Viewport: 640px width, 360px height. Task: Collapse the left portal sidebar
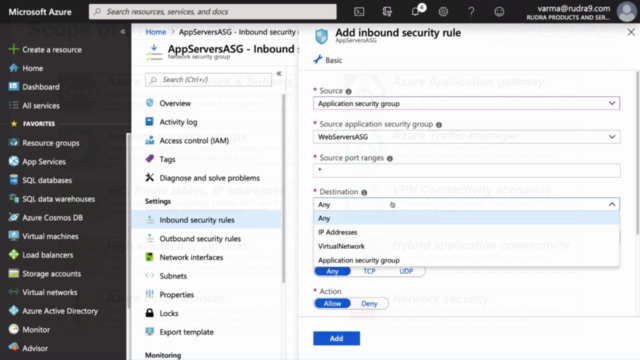click(x=123, y=31)
